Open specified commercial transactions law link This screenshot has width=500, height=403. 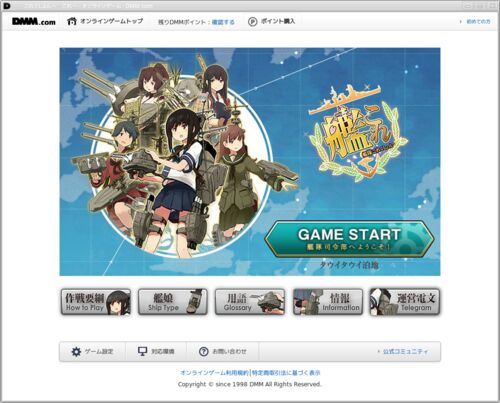[x=286, y=373]
